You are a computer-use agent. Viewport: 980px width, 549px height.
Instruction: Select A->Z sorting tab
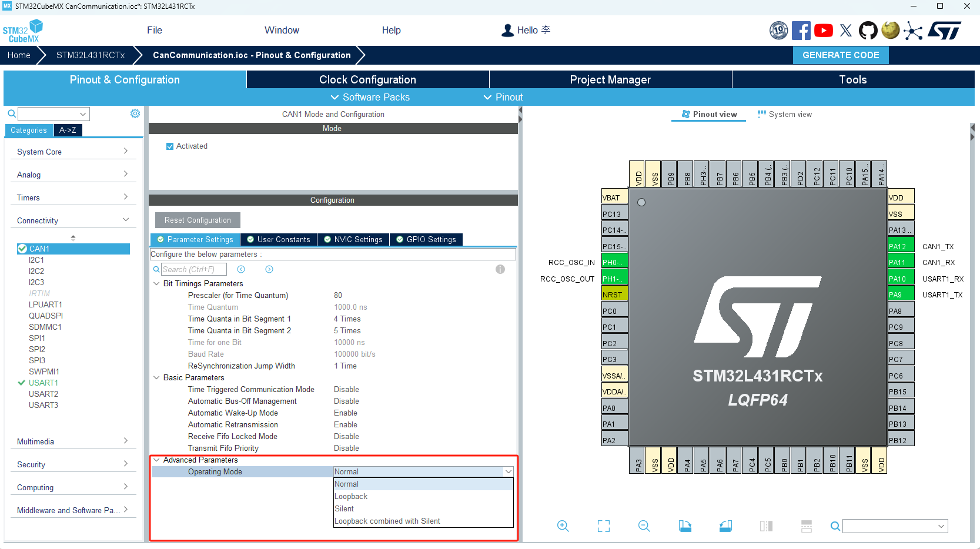(x=68, y=130)
